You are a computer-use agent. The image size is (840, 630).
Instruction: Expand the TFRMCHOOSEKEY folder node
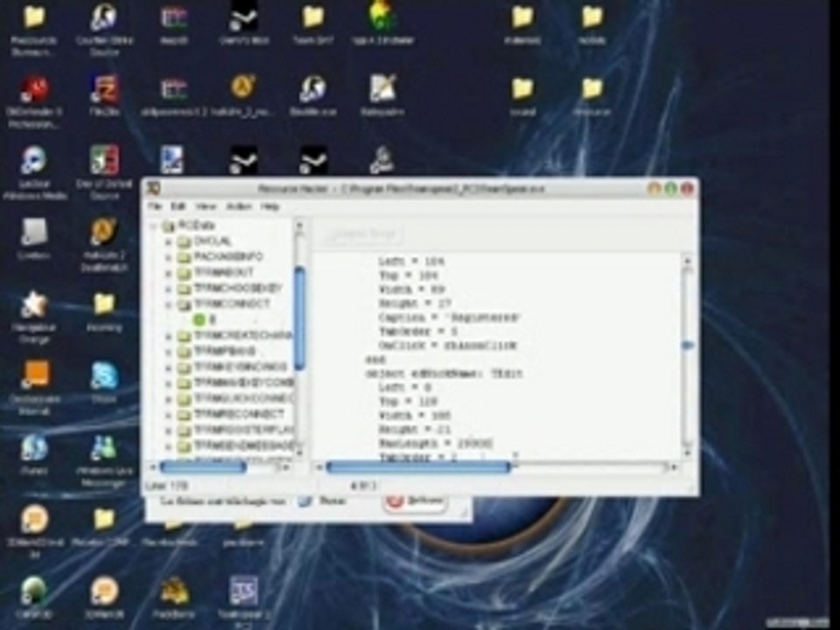(x=168, y=290)
